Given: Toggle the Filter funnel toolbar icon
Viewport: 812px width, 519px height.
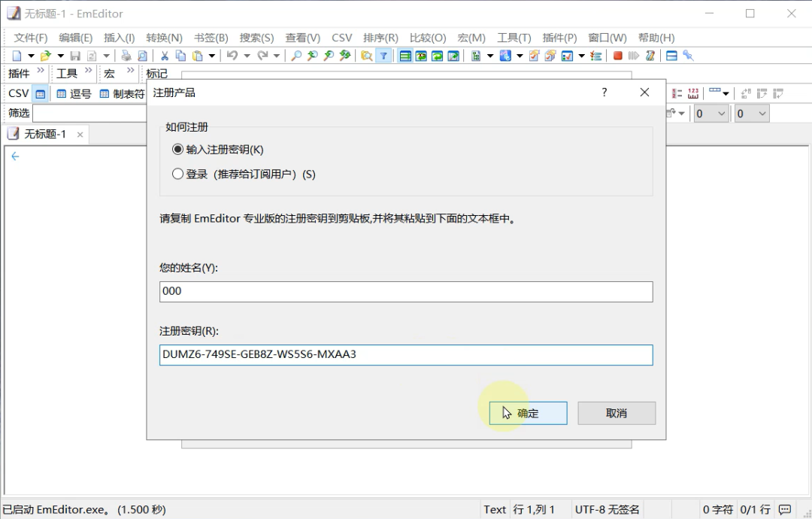Looking at the screenshot, I should click(383, 56).
